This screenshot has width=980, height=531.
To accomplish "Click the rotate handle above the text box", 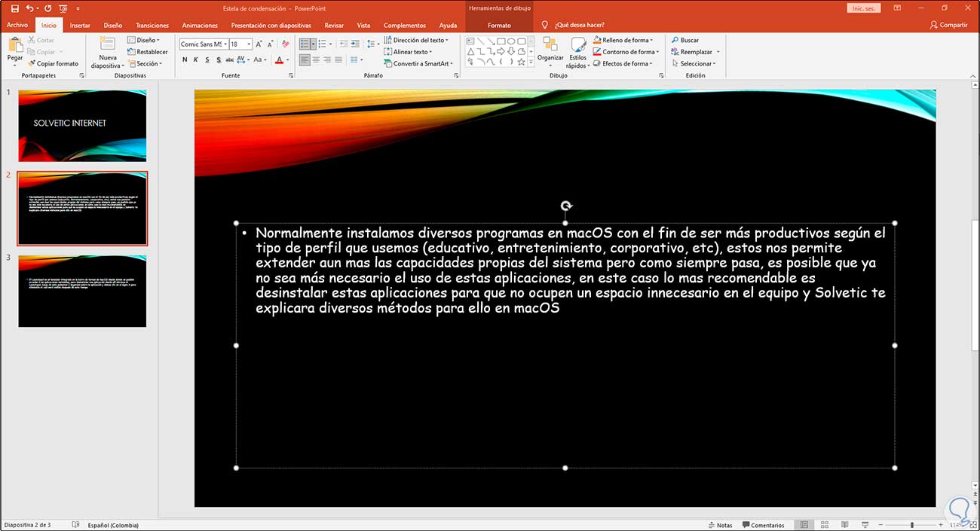I will (x=565, y=206).
